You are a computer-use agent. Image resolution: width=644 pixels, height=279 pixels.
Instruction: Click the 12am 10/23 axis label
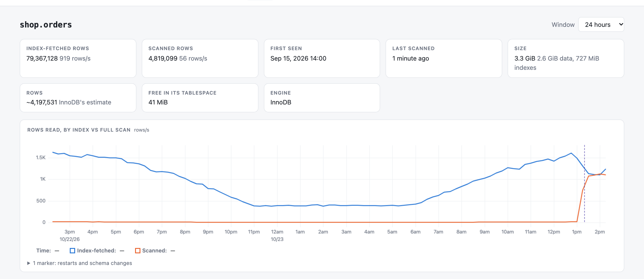coord(277,235)
